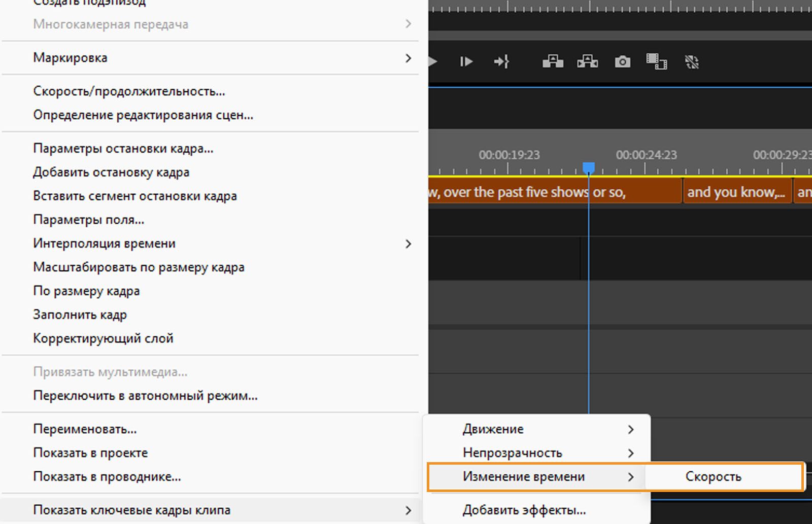Toggle the Корректирующий слой menu item

coord(210,338)
